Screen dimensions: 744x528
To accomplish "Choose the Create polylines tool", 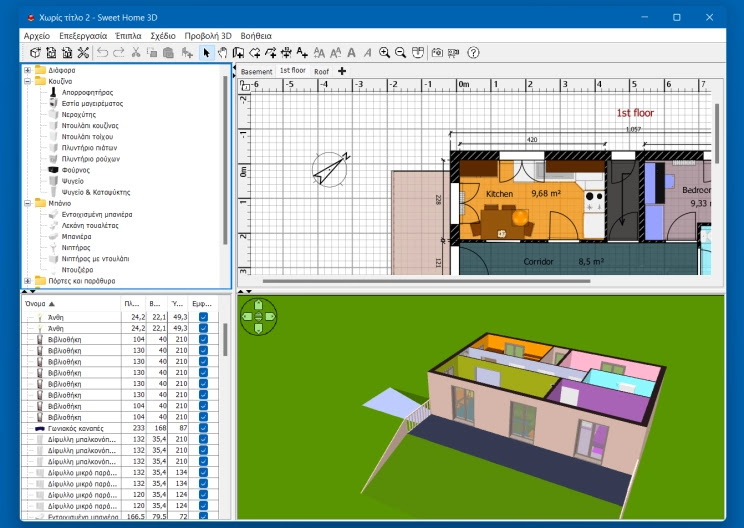I will pos(270,53).
